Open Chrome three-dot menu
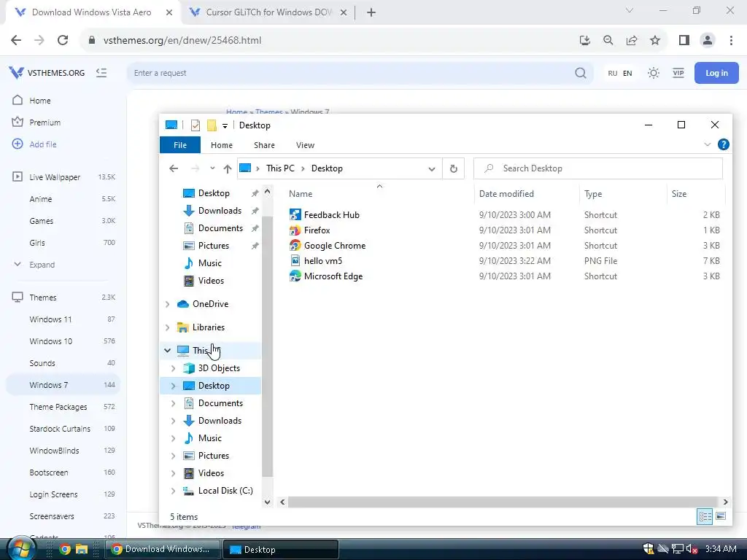This screenshot has width=747, height=560. [731, 41]
